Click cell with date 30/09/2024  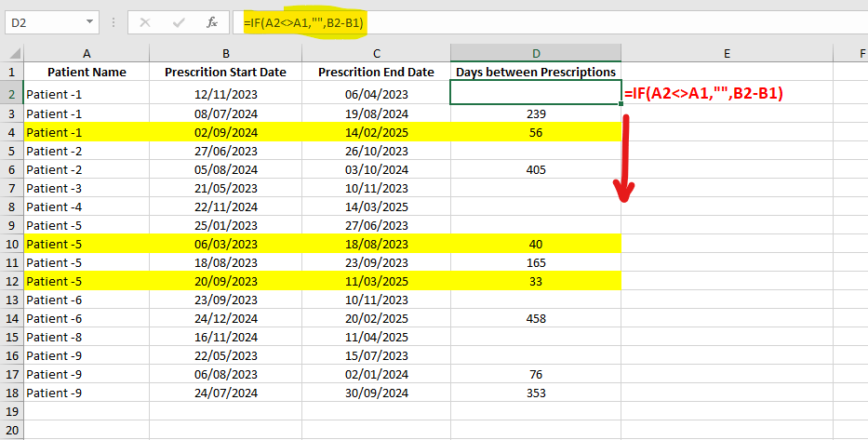coord(377,393)
